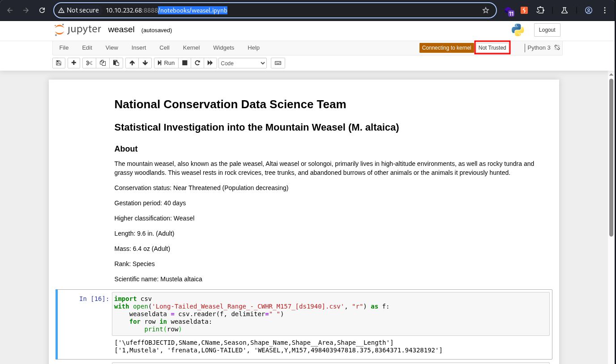Click the Conservation status: Near Threatened line
The width and height of the screenshot is (616, 364).
201,188
